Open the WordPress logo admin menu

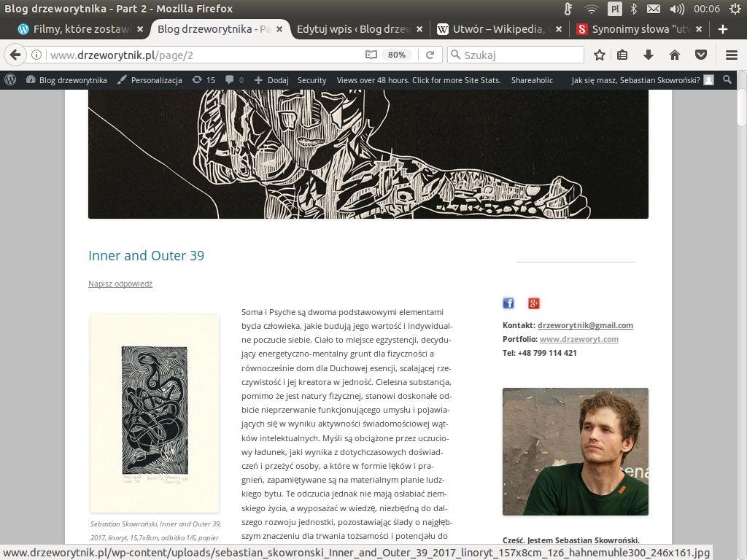(x=10, y=80)
